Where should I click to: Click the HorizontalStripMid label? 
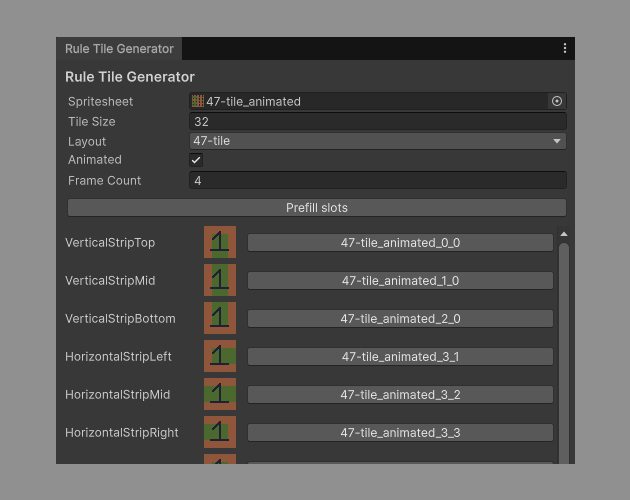point(117,395)
